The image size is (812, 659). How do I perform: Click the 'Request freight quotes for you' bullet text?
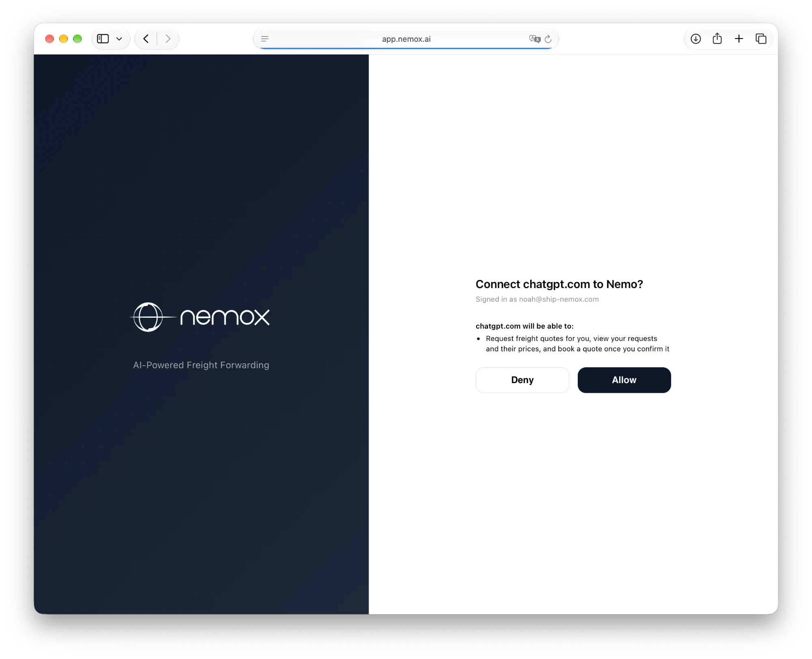[x=577, y=344]
